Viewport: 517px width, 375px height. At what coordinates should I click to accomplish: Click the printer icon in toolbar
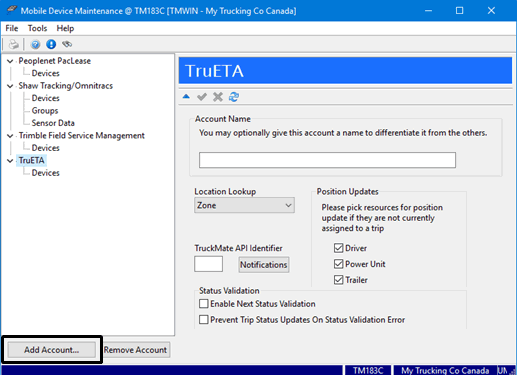13,44
